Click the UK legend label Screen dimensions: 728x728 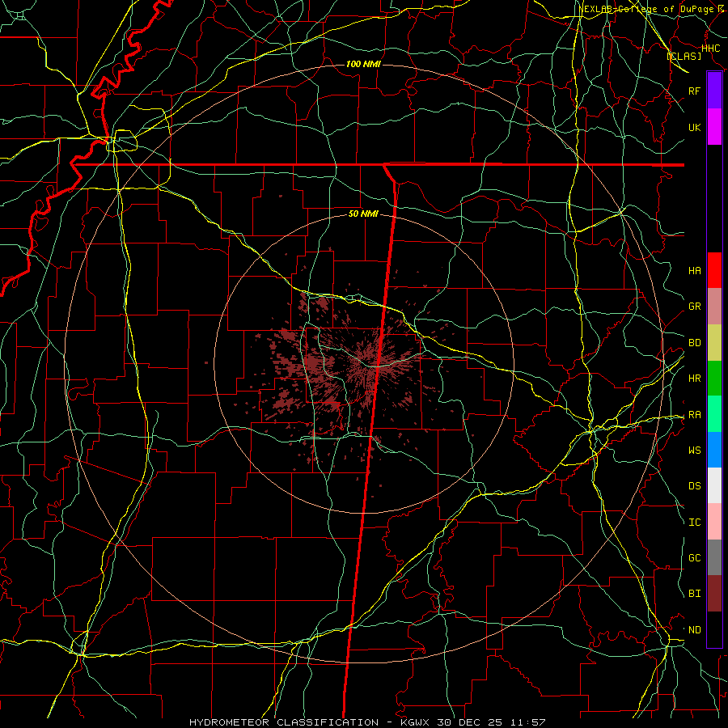[694, 127]
